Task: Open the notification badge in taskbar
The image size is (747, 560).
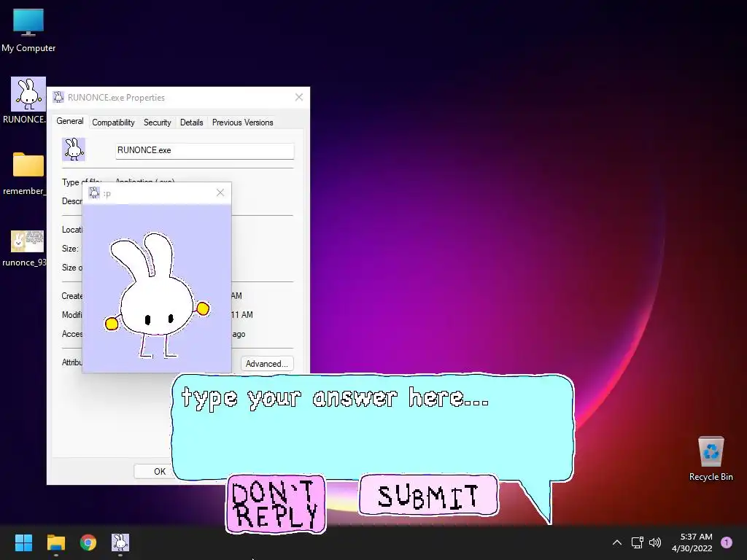Action: (727, 542)
